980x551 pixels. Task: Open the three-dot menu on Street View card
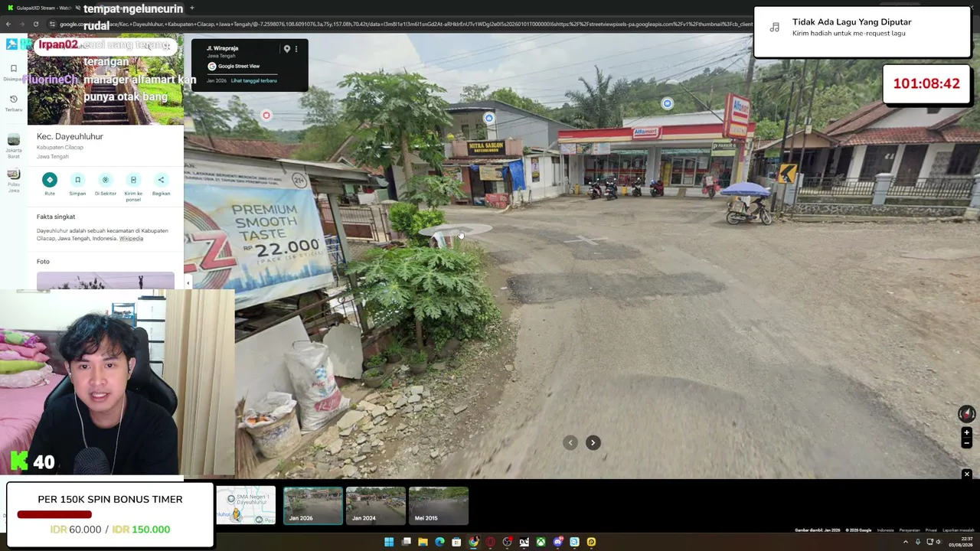(x=296, y=49)
